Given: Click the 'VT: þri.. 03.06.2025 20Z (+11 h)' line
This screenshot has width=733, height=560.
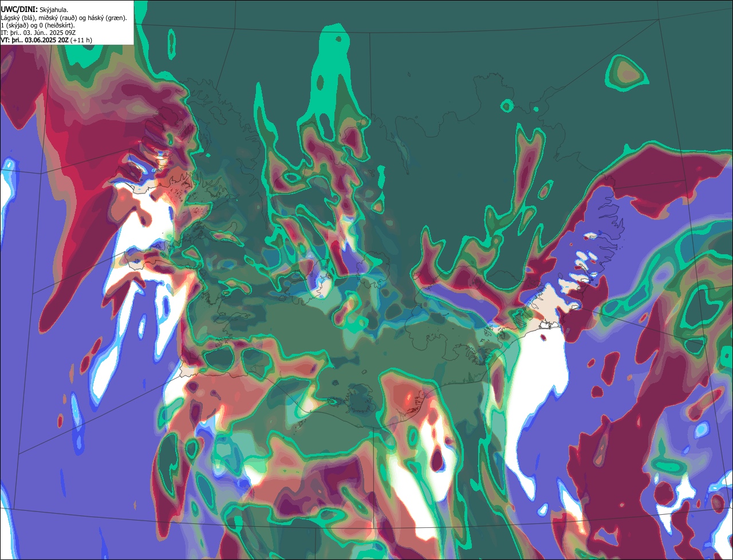Looking at the screenshot, I should pyautogui.click(x=46, y=40).
